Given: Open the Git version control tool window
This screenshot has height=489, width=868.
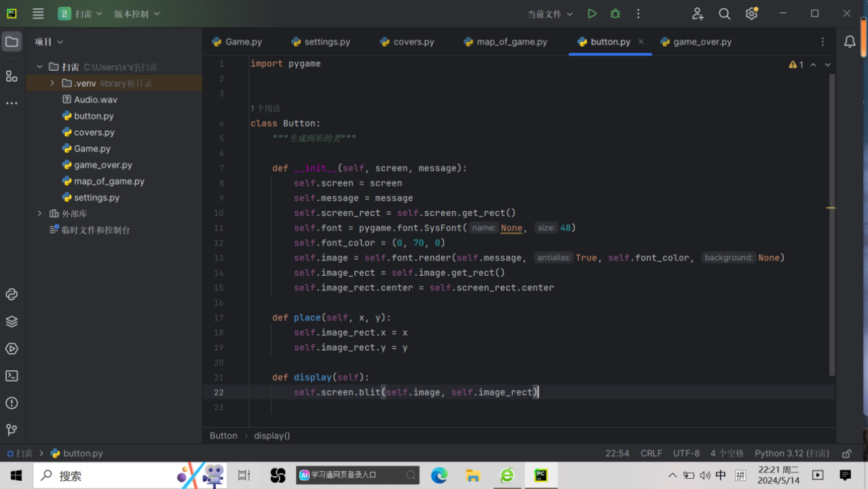Looking at the screenshot, I should [12, 430].
